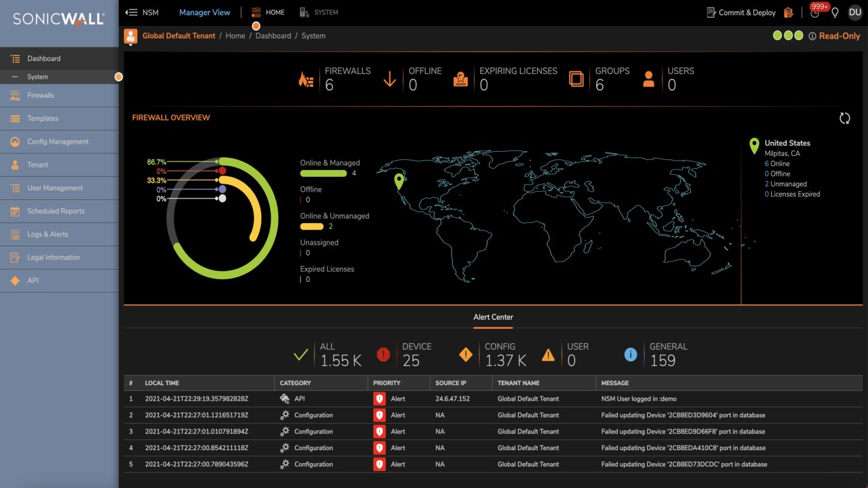Image resolution: width=868 pixels, height=488 pixels.
Task: Open API in the sidebar
Action: pos(59,281)
